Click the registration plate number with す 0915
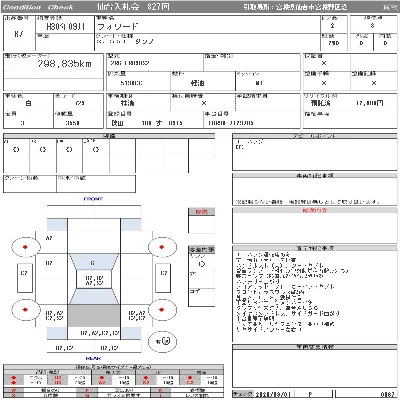 click(147, 123)
